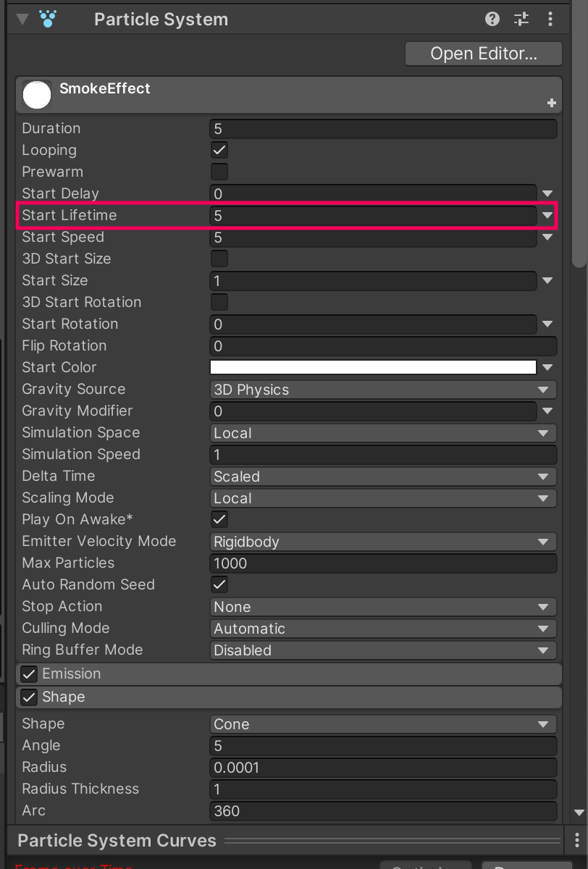
Task: Toggle the Emission module on
Action: click(x=28, y=673)
